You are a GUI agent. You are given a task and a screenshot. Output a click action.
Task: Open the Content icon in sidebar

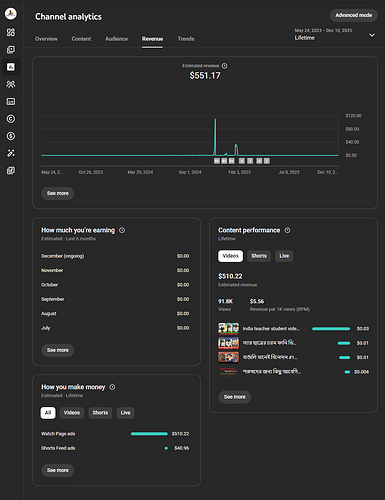point(11,50)
